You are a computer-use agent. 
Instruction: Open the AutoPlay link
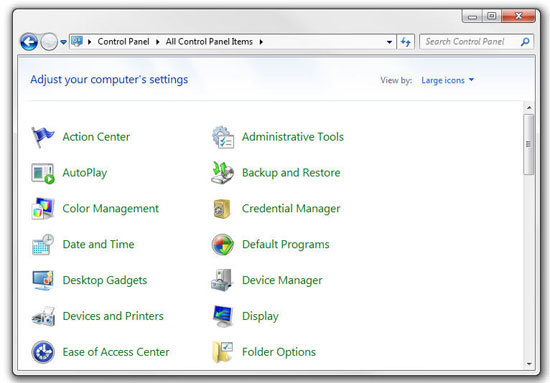[85, 173]
